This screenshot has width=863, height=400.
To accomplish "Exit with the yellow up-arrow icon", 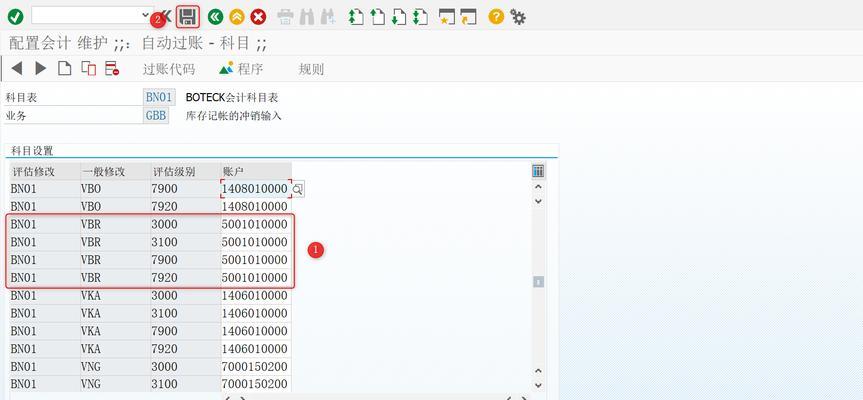I will pyautogui.click(x=237, y=17).
